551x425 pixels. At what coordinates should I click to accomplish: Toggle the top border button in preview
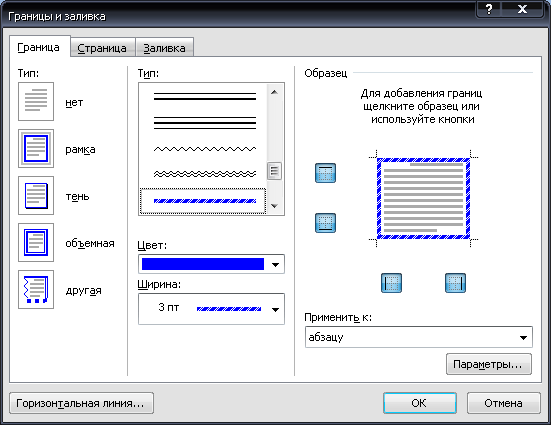325,173
